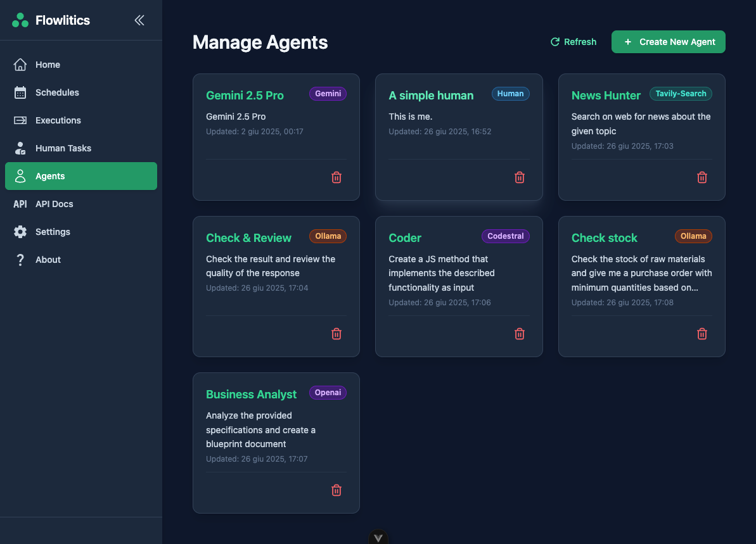756x544 pixels.
Task: Open the Settings page
Action: tap(81, 232)
